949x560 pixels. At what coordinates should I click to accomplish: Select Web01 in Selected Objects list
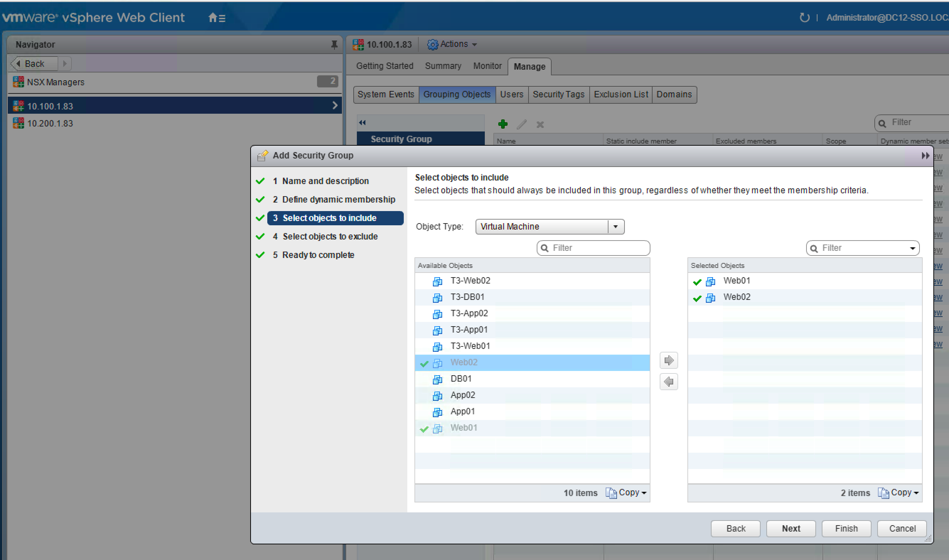pos(736,281)
